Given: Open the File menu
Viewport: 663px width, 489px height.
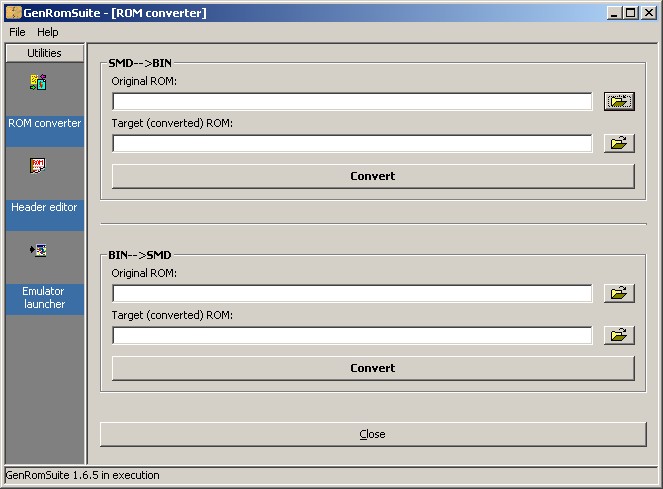Looking at the screenshot, I should tap(17, 32).
